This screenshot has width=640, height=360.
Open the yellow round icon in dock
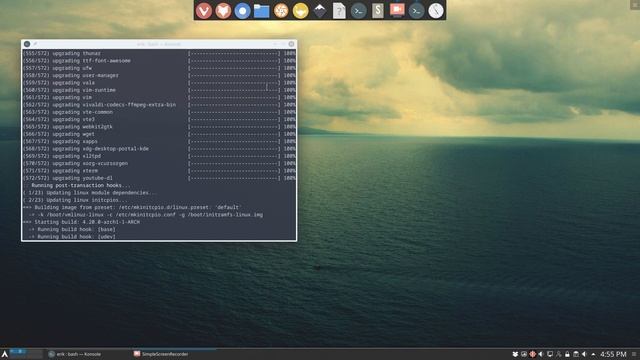point(300,11)
